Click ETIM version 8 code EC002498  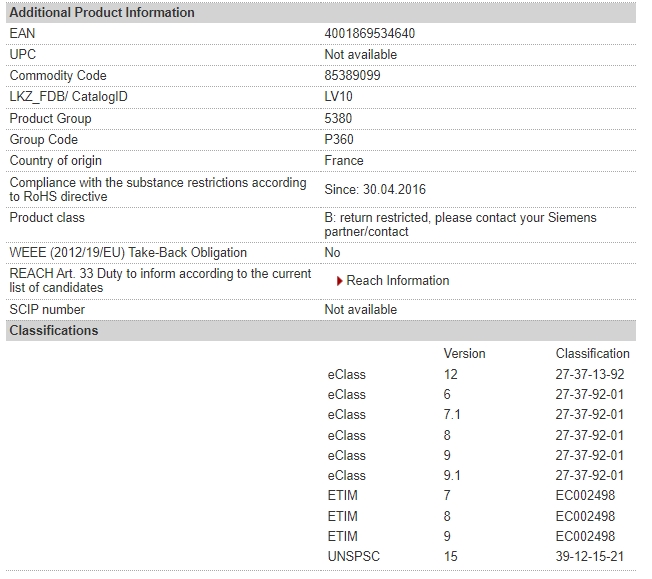(x=585, y=516)
